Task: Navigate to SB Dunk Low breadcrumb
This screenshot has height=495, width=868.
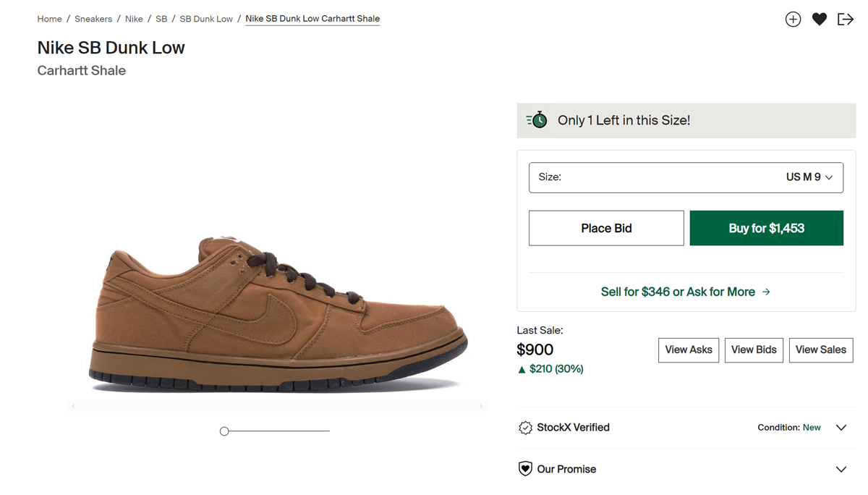Action: [x=206, y=19]
